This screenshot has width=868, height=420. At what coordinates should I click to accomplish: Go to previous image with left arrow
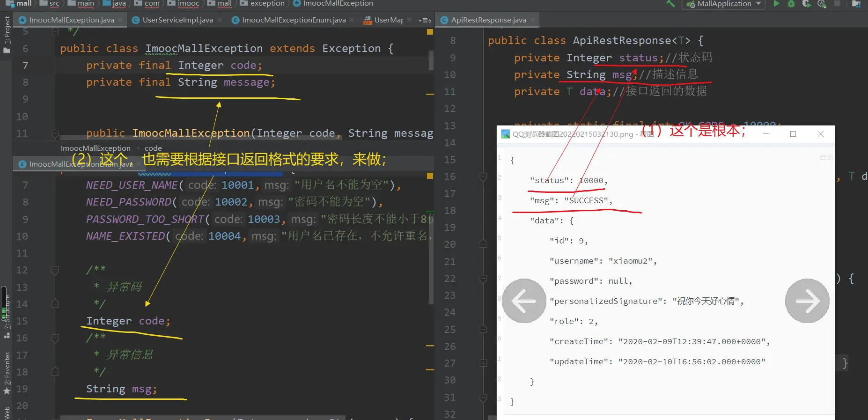pos(524,301)
